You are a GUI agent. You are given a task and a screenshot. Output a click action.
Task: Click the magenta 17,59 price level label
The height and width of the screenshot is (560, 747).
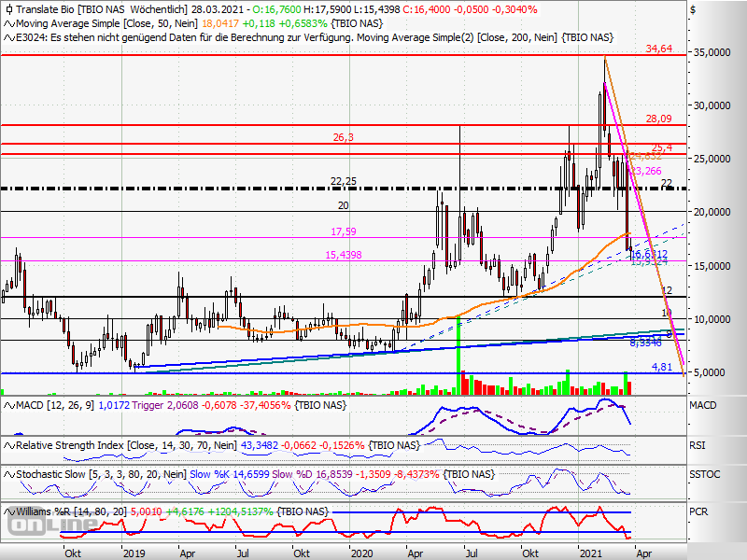tap(344, 231)
